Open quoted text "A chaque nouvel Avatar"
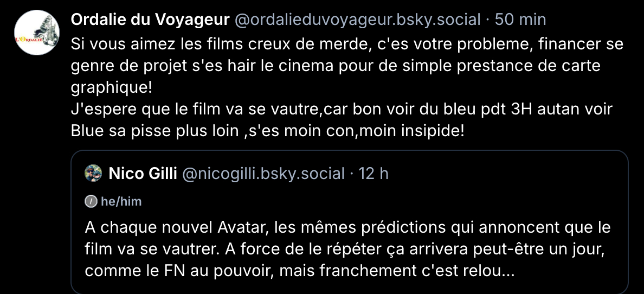The width and height of the screenshot is (644, 294). tap(347, 227)
